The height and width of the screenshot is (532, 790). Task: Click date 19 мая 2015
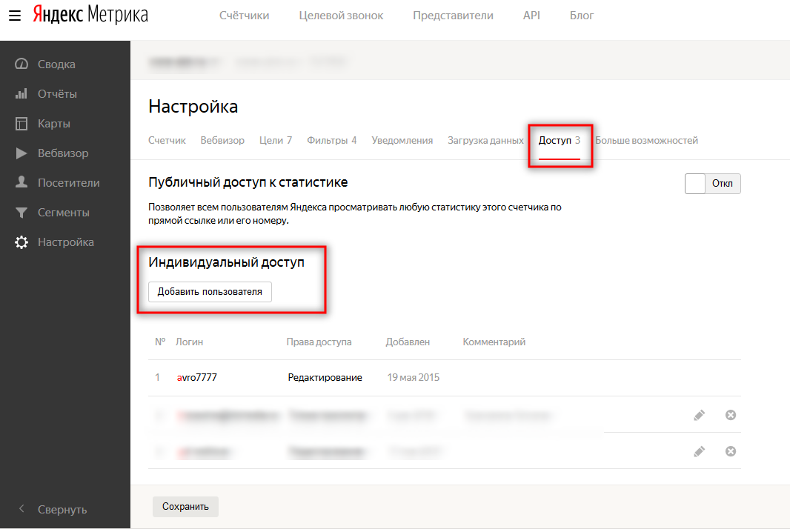tap(413, 377)
